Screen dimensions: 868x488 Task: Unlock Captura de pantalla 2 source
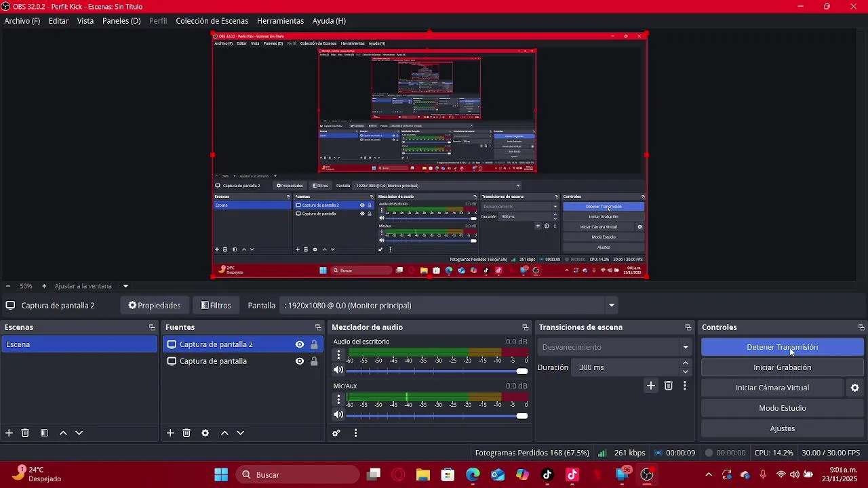point(314,344)
